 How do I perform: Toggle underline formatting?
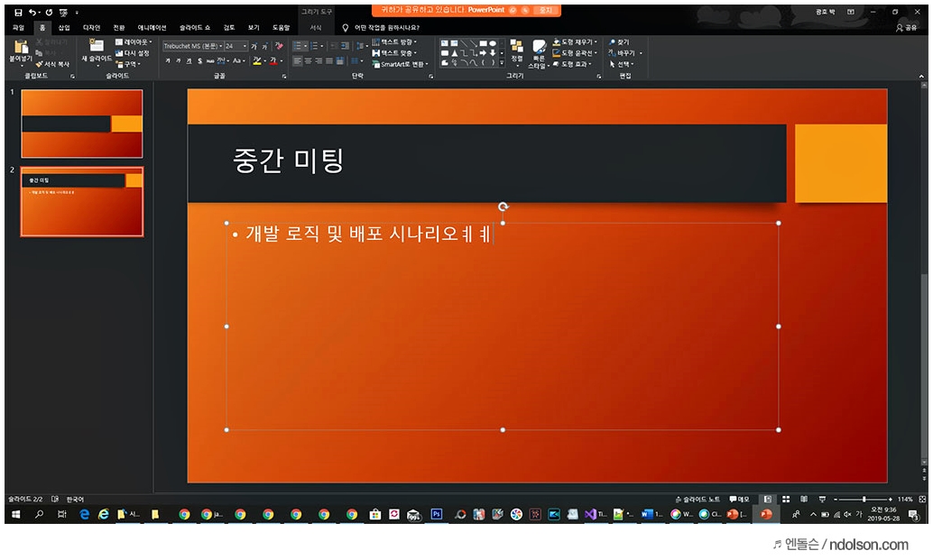pyautogui.click(x=189, y=60)
